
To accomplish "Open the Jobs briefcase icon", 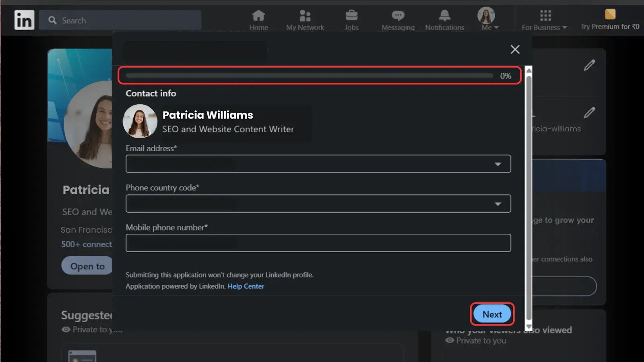I will point(351,16).
